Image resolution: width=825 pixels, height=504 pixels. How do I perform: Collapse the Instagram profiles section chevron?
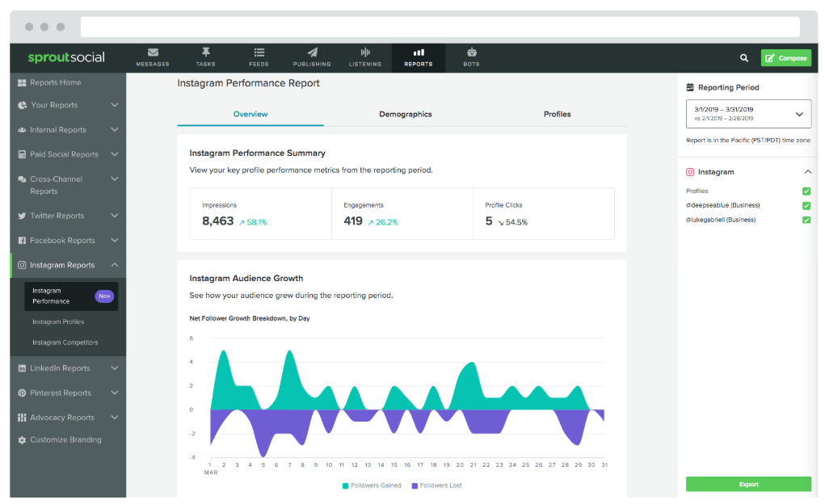808,172
